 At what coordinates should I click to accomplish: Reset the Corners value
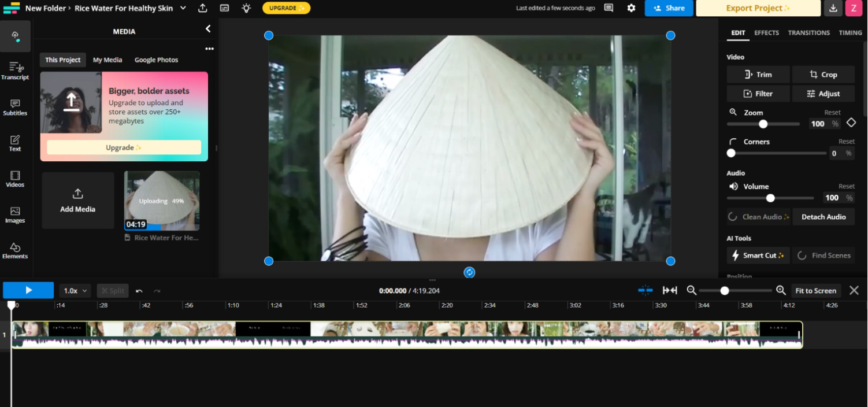point(847,141)
